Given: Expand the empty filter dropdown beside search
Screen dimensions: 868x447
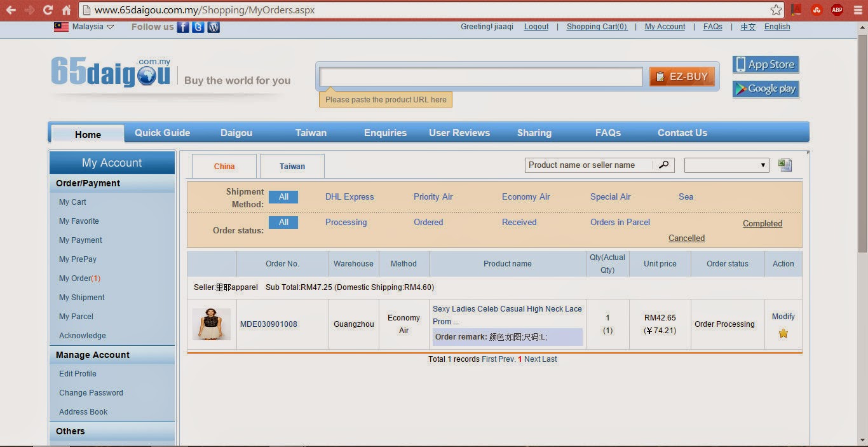Looking at the screenshot, I should coord(726,165).
